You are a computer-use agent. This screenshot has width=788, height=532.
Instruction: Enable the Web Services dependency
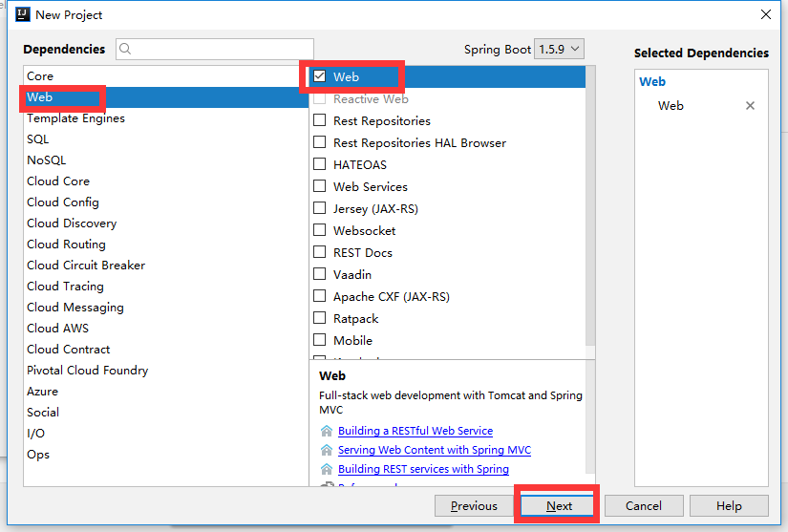pyautogui.click(x=320, y=186)
